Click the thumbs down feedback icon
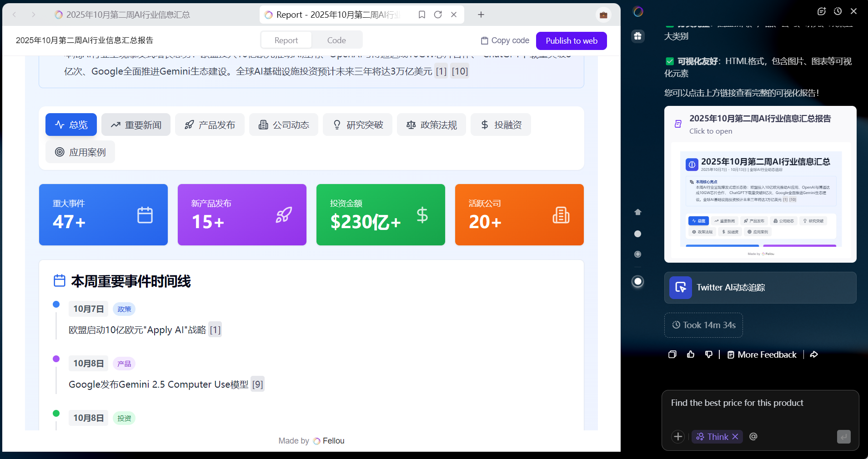This screenshot has height=459, width=868. (708, 354)
